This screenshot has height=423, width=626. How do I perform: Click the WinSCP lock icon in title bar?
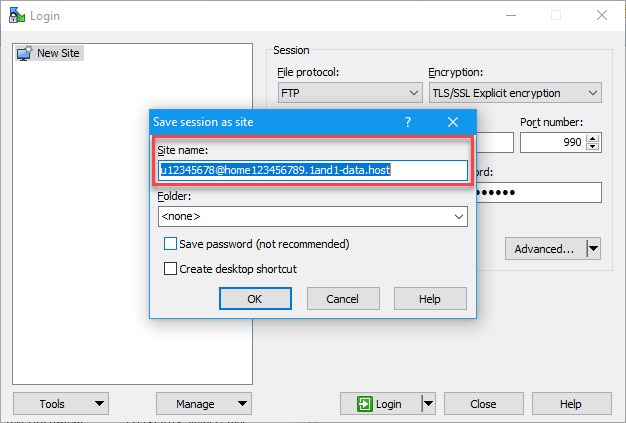(15, 15)
